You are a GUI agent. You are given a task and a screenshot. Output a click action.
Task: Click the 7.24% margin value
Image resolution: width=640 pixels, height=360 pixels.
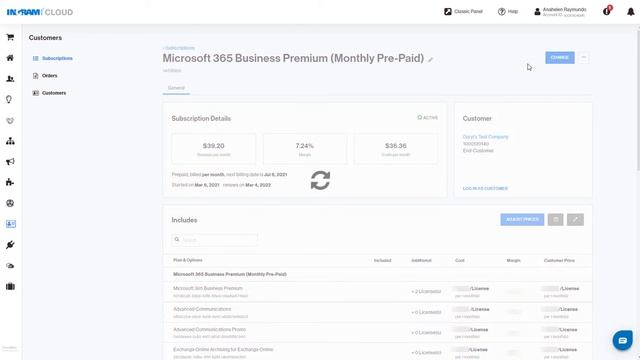pos(304,146)
